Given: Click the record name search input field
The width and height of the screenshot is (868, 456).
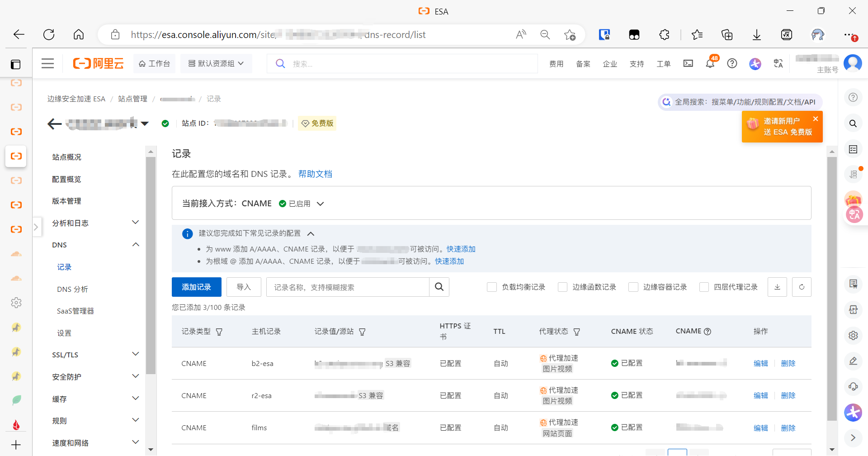Looking at the screenshot, I should coord(348,287).
